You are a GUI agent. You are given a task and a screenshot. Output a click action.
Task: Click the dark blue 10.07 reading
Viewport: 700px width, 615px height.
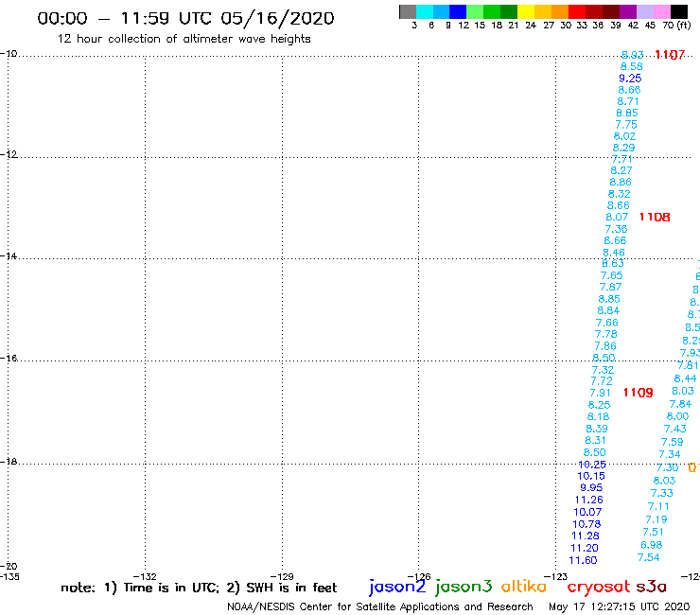[x=587, y=512]
